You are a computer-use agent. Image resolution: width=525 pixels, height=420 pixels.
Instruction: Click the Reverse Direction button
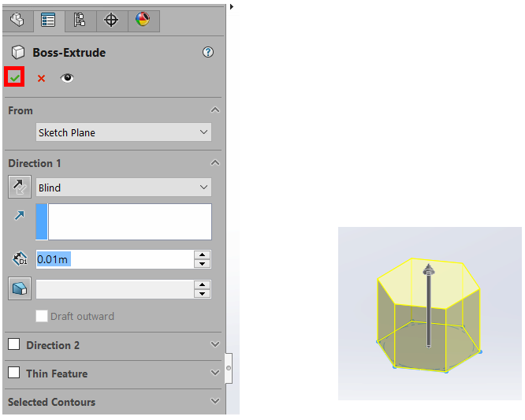pyautogui.click(x=20, y=187)
